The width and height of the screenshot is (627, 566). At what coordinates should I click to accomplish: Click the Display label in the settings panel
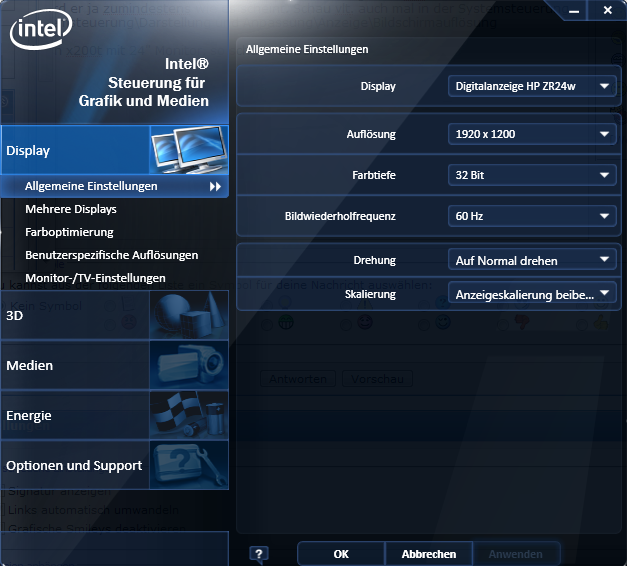(x=378, y=86)
